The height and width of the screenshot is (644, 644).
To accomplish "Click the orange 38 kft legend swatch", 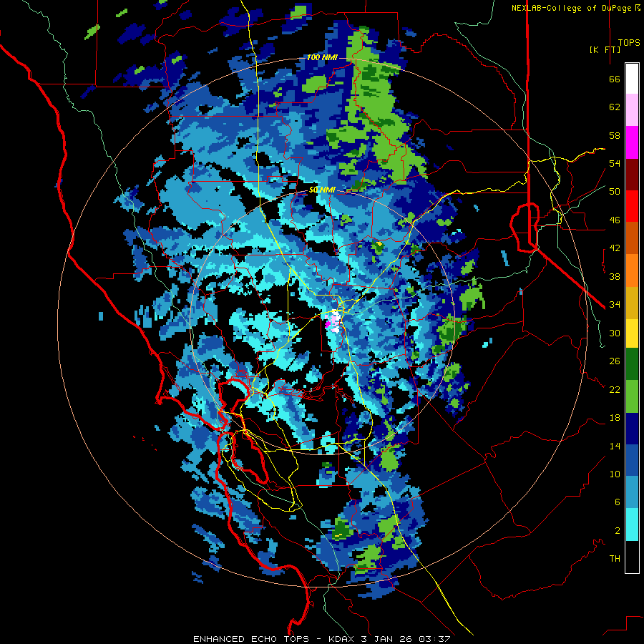I will [632, 270].
